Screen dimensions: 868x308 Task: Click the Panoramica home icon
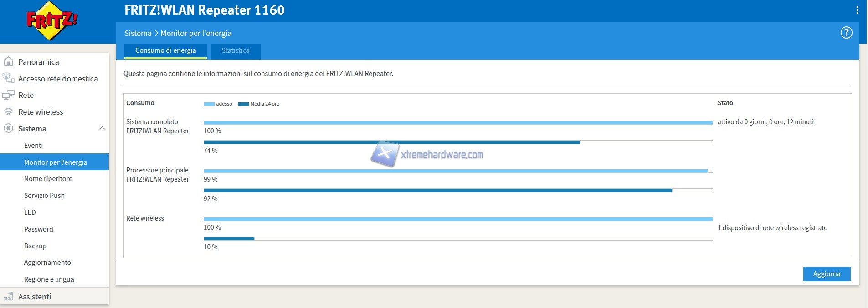pyautogui.click(x=8, y=62)
